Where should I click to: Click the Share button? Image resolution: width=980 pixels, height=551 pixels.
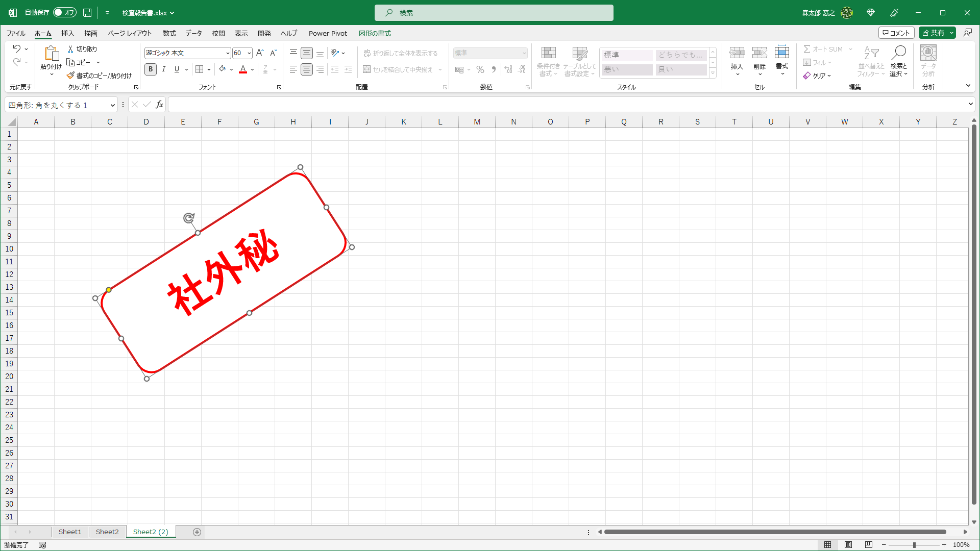[933, 33]
